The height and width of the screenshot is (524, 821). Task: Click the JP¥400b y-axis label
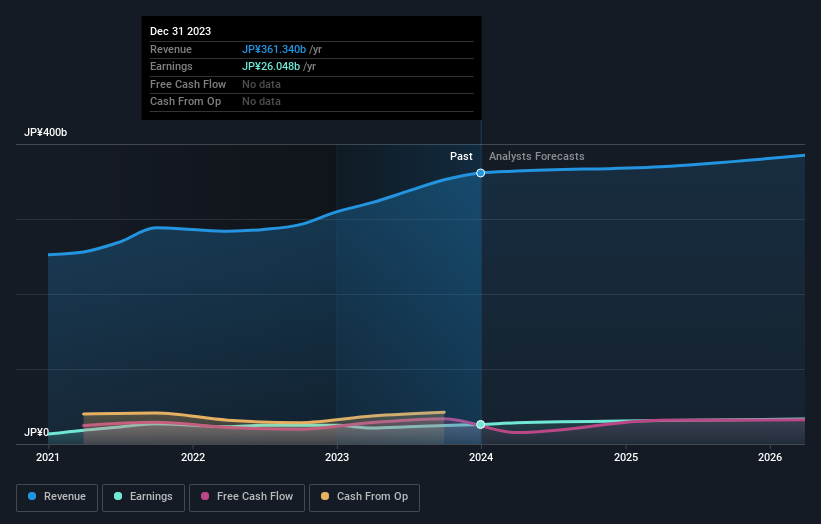pyautogui.click(x=46, y=132)
